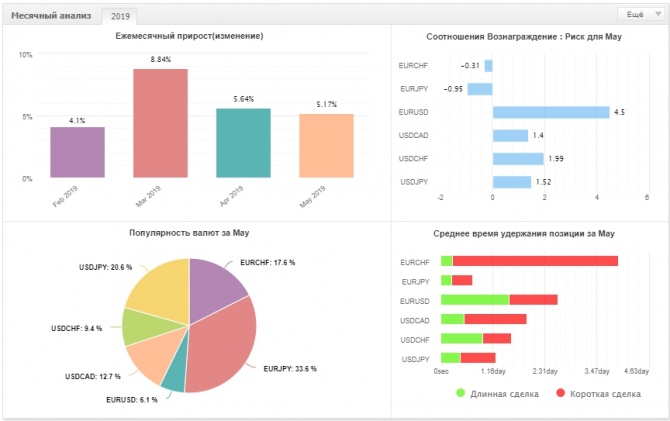Click the 'EURUSD: 6.1 %' pie label

(132, 400)
